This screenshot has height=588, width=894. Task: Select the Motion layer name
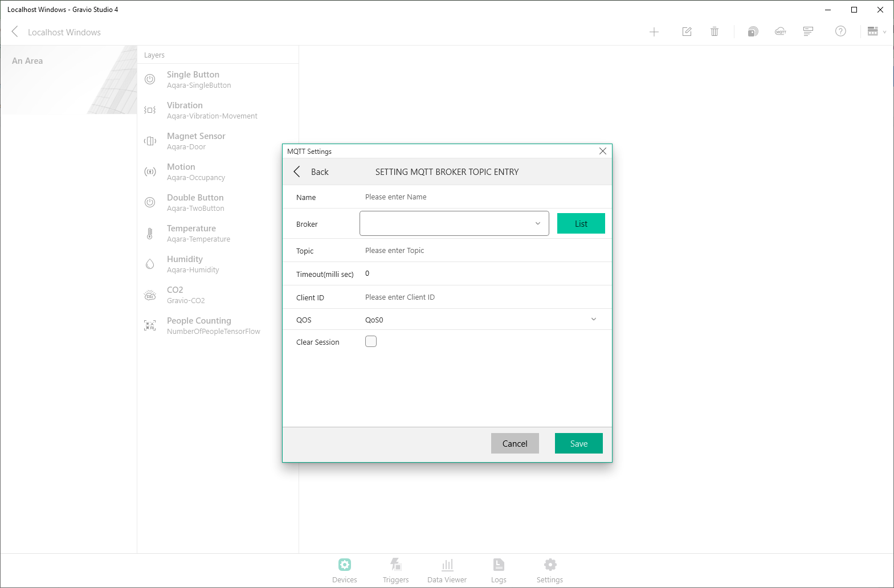click(x=181, y=167)
